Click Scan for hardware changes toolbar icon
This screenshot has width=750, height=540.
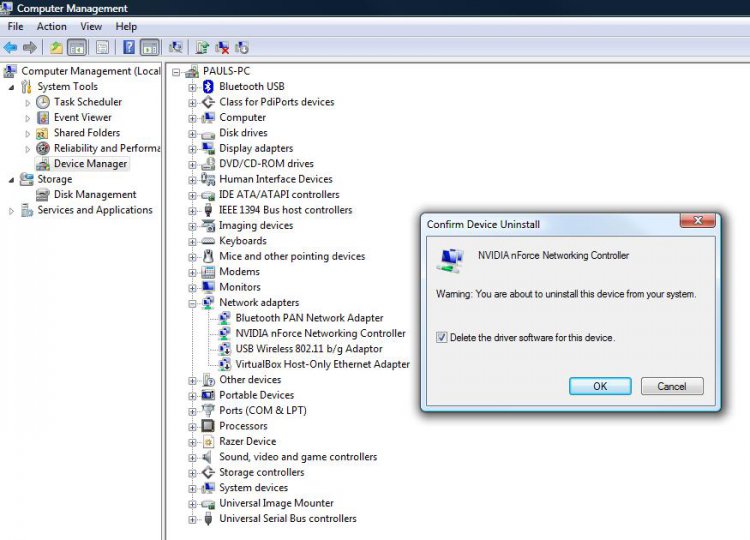(175, 47)
